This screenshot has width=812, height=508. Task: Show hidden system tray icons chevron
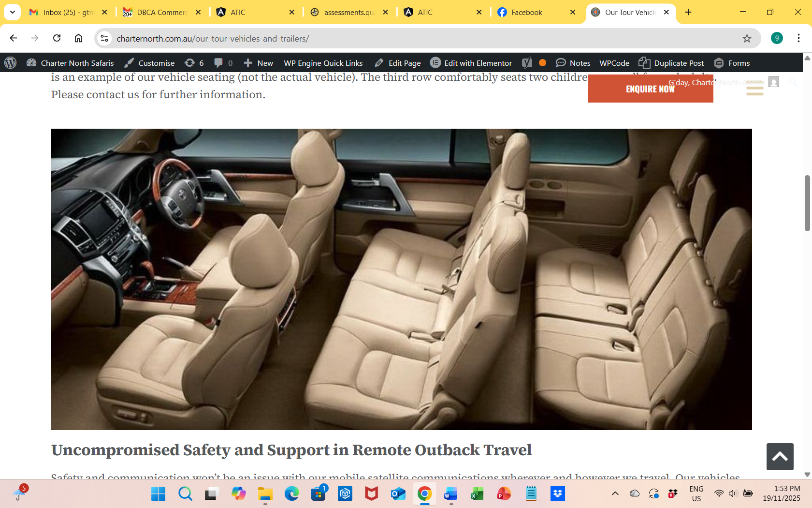615,493
